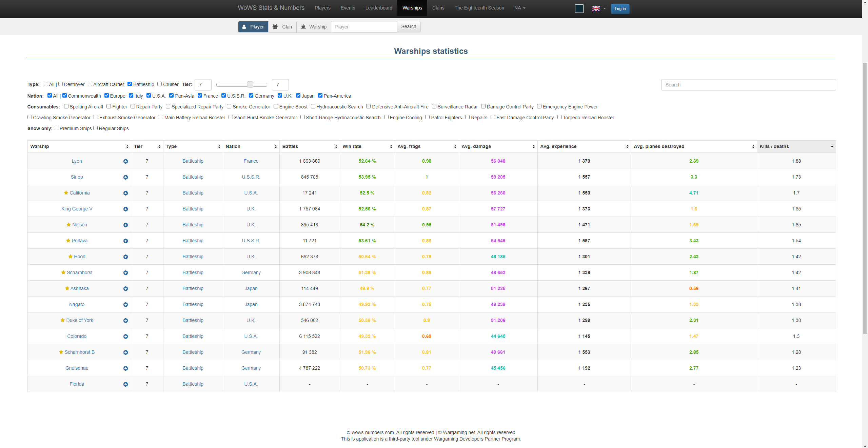Click the dark theme square icon

pos(579,8)
